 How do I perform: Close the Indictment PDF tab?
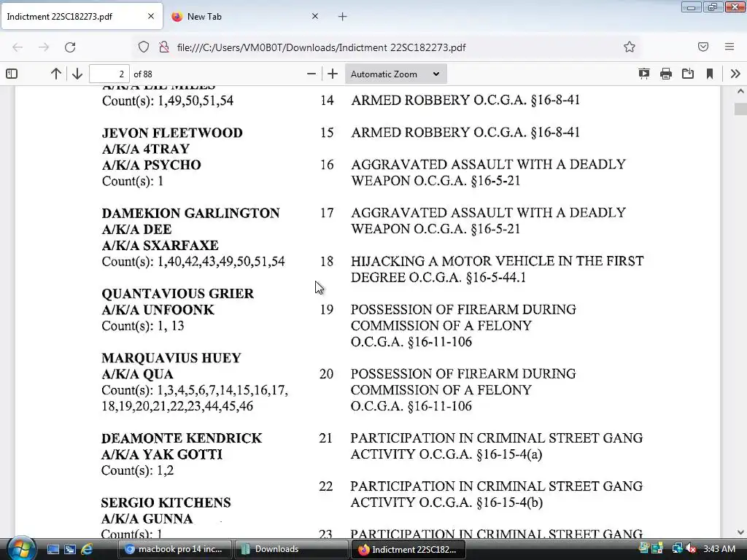(x=150, y=16)
